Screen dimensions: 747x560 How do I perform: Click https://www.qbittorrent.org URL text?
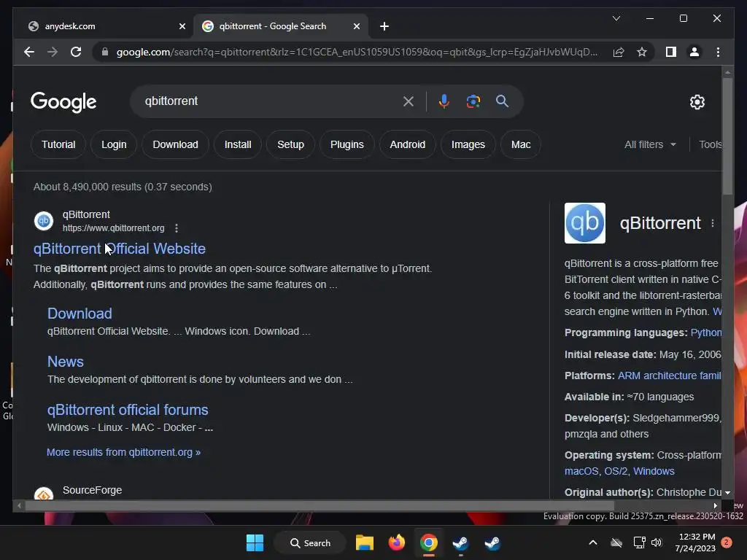[x=113, y=228]
